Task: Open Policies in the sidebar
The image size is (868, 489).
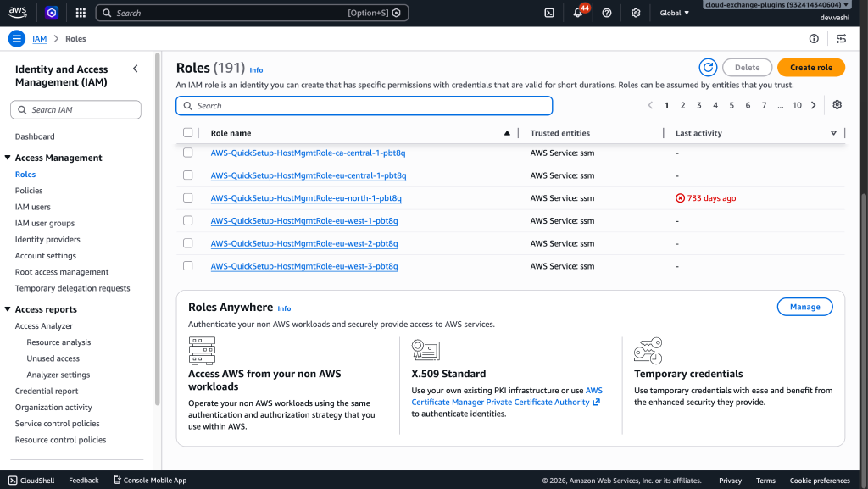Action: [29, 191]
